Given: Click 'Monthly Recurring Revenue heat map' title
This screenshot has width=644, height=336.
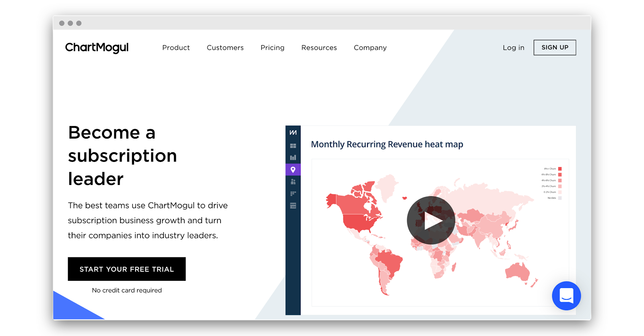Looking at the screenshot, I should (x=387, y=144).
